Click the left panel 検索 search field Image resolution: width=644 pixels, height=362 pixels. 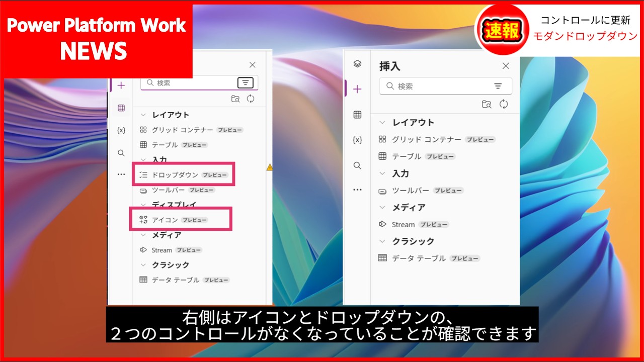pyautogui.click(x=199, y=83)
